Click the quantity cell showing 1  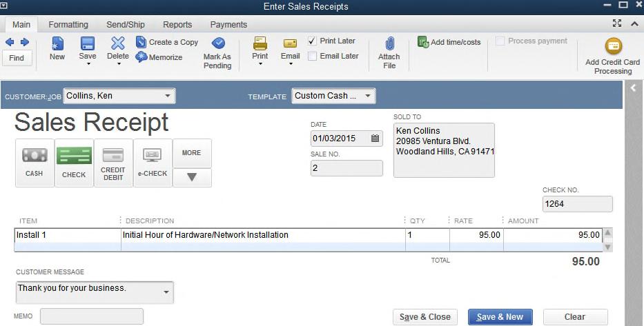pos(427,235)
